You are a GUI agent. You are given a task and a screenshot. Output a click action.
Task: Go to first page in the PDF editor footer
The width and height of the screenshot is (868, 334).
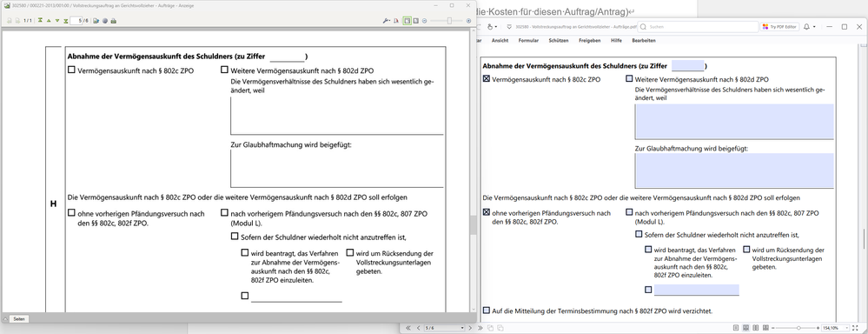[408, 328]
